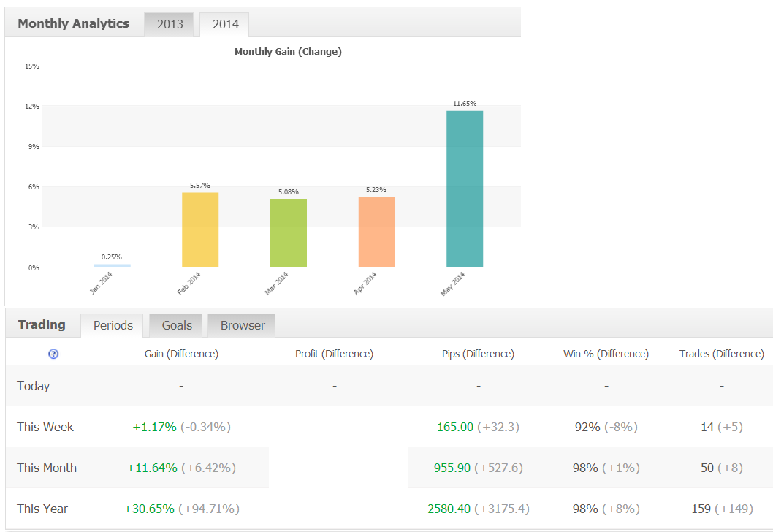Open the Goals tab in Trading
This screenshot has height=532, width=773.
point(177,325)
